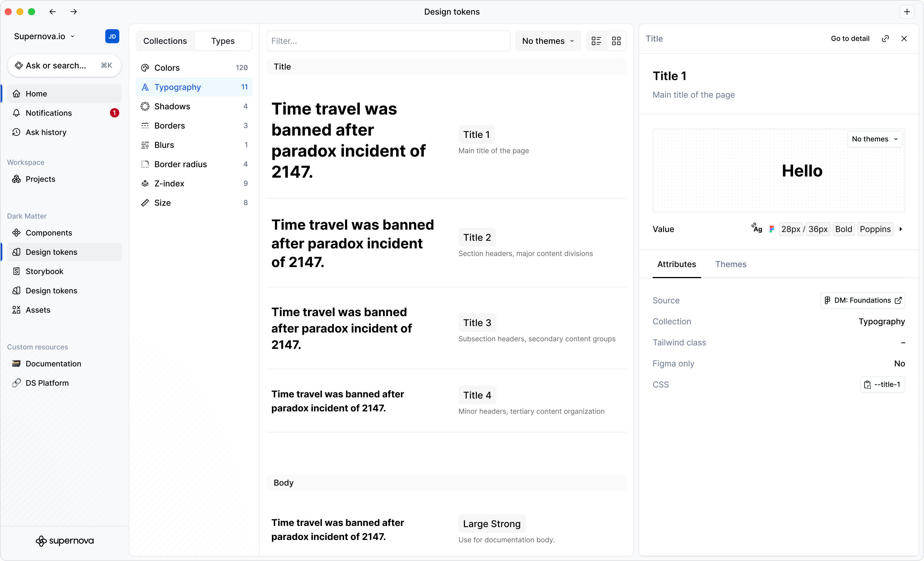Screen dimensions: 924x561
Task: Click the red notification badge
Action: click(x=114, y=113)
